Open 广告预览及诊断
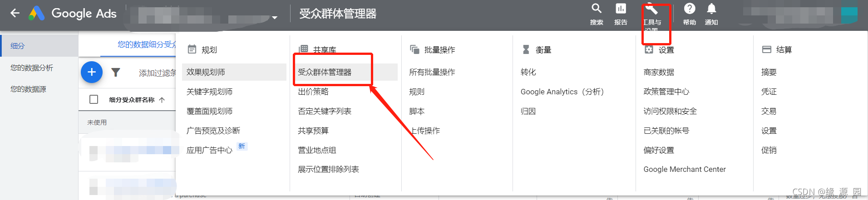Viewport: 868px width, 200px height. [x=213, y=131]
